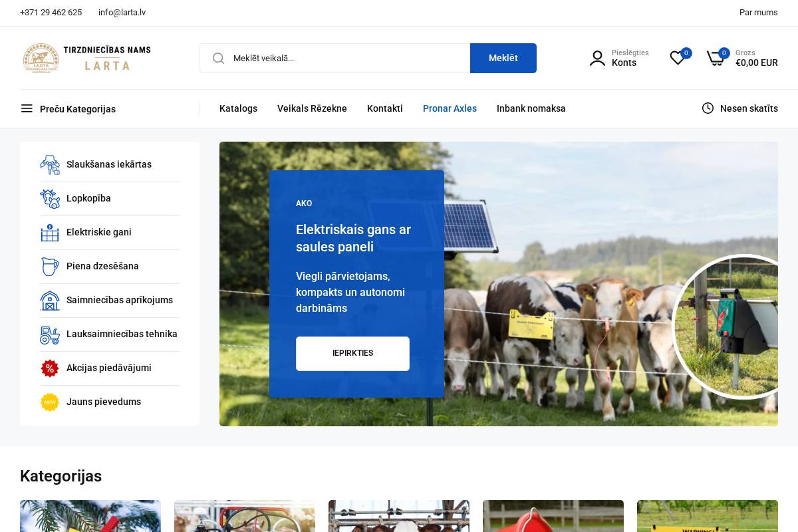Open the Par mums link
The image size is (798, 532).
[758, 13]
